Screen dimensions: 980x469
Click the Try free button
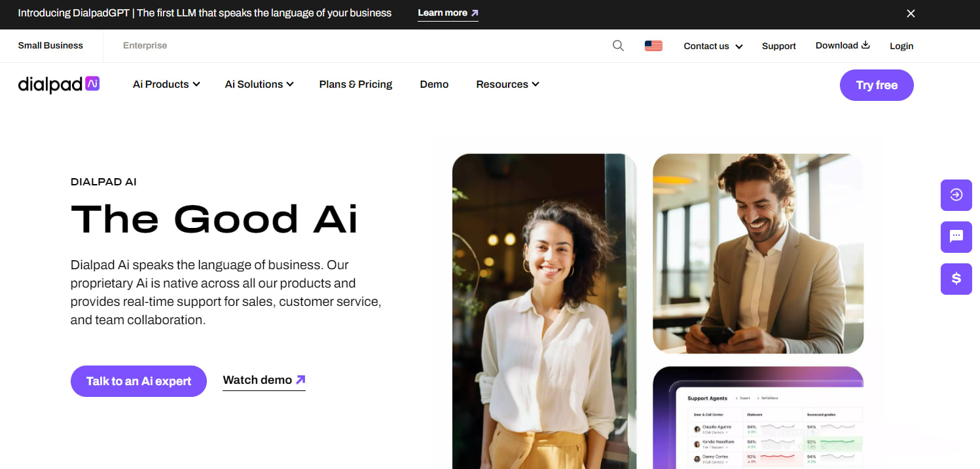coord(877,85)
